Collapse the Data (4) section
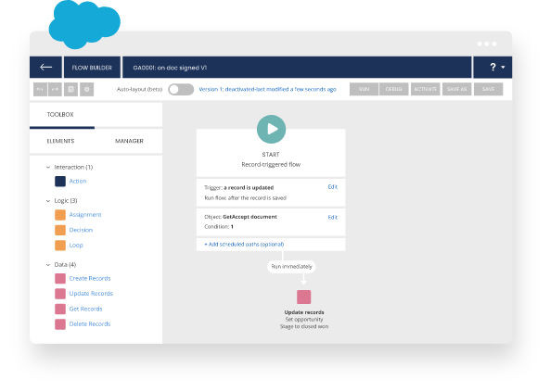The image size is (550, 392). coord(48,265)
